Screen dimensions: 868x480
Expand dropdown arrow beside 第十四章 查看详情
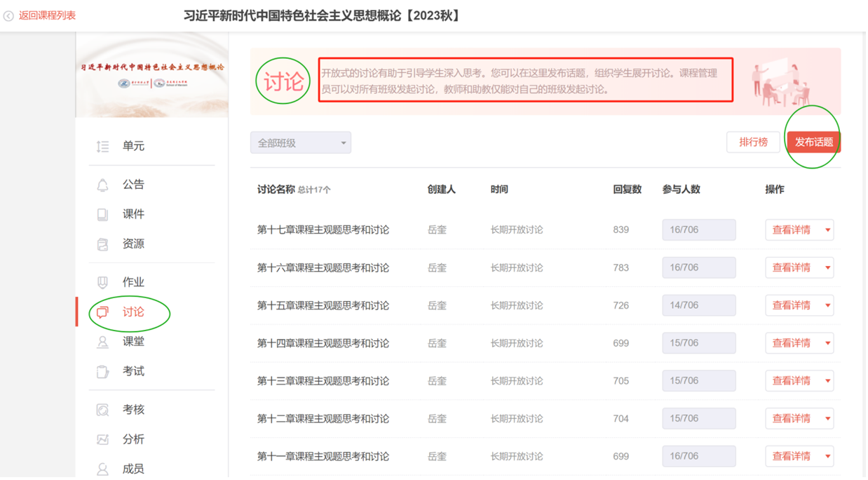(x=827, y=344)
